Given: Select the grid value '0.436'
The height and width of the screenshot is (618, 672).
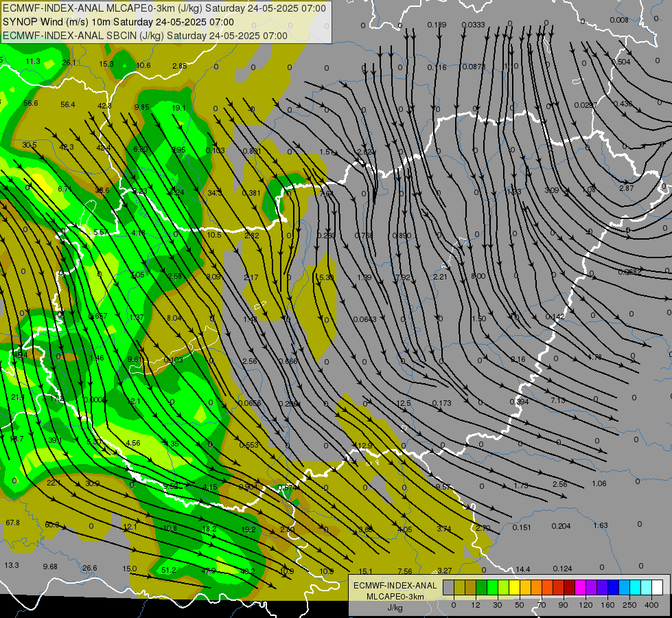Looking at the screenshot, I should (623, 104).
